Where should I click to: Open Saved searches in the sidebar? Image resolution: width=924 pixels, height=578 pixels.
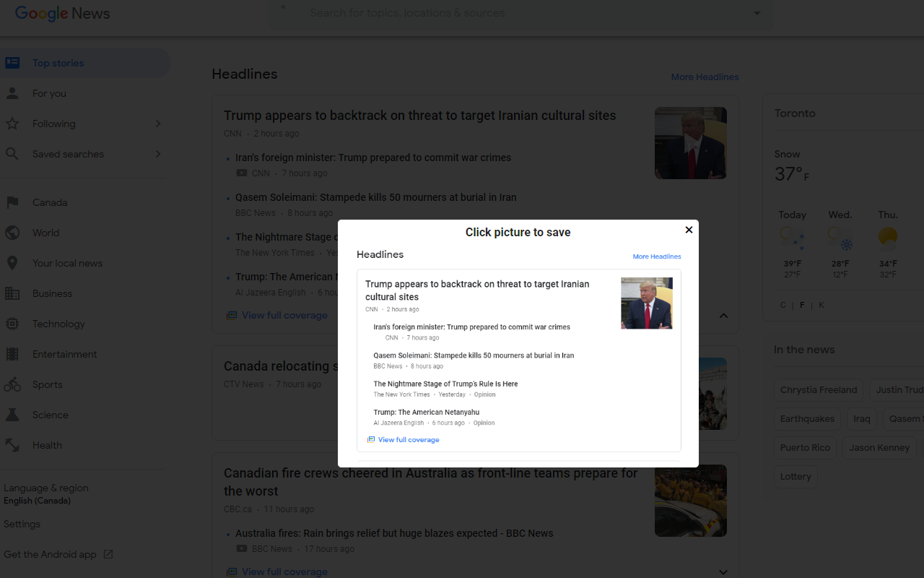coord(68,154)
